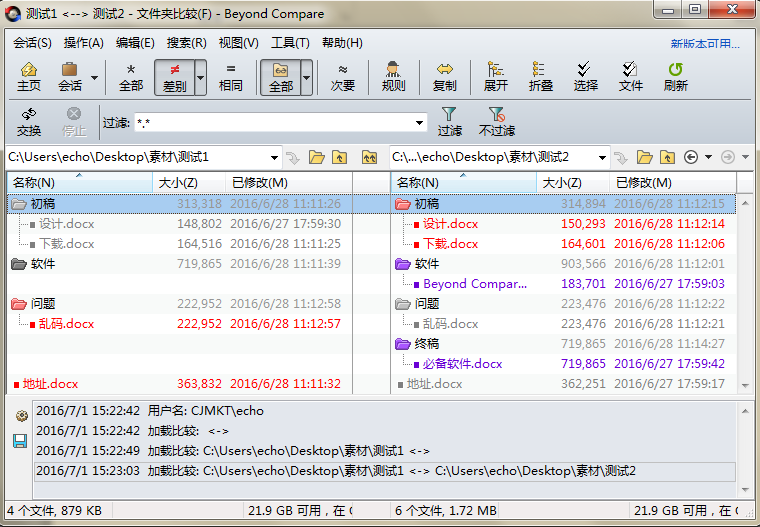
Task: Open the forward history dropdown arrow
Action: [x=745, y=157]
